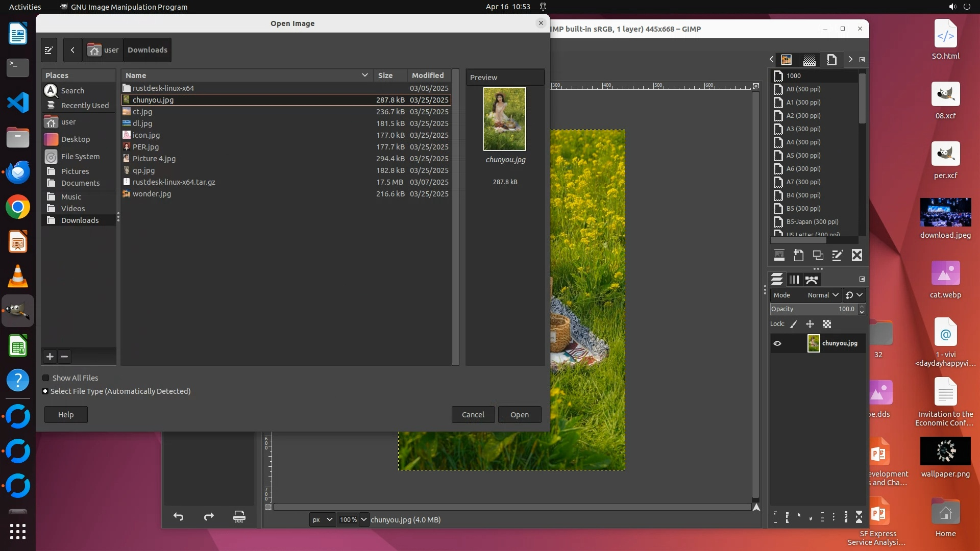Screen dimensions: 980x551
Task: Select wonder.jpg in the file list
Action: (x=152, y=194)
